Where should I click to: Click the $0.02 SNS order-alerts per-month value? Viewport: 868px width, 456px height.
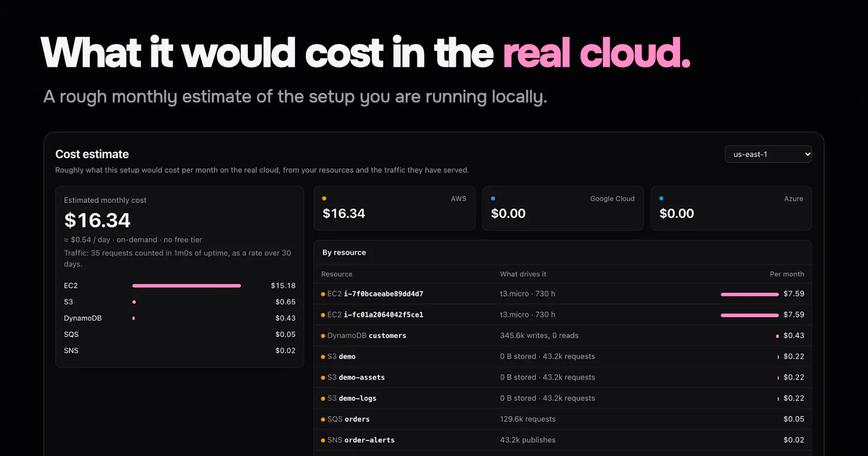coord(794,440)
